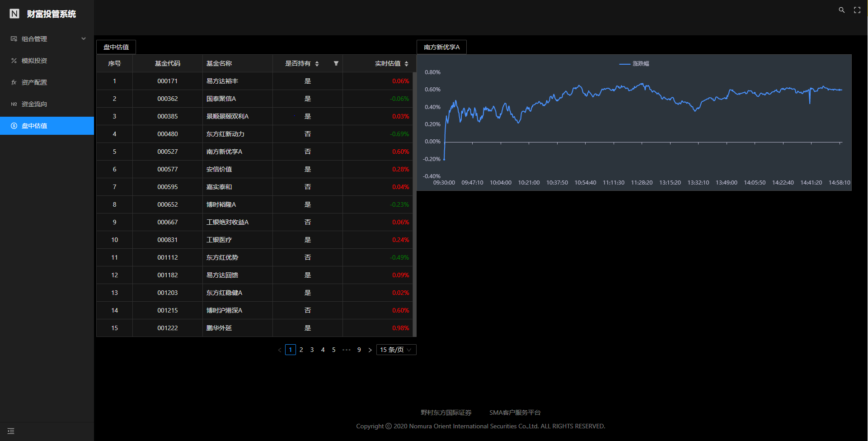The width and height of the screenshot is (868, 441).
Task: Go to page 5 of the fund table
Action: coord(333,350)
